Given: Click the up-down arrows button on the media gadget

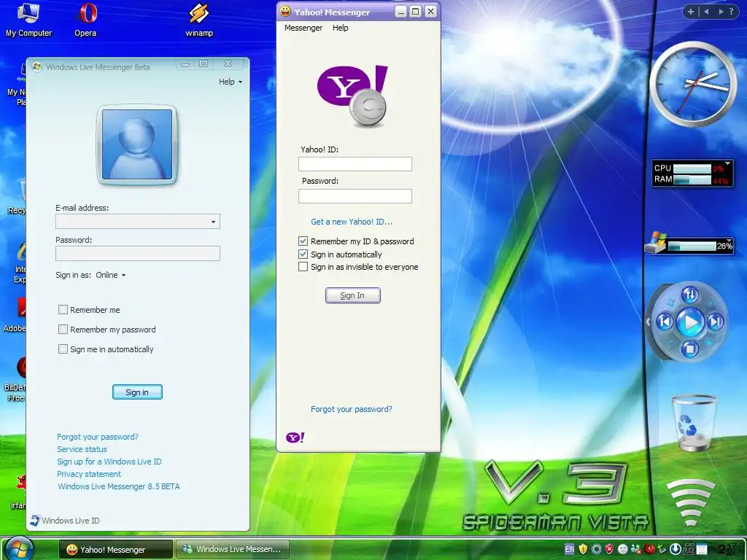Looking at the screenshot, I should [690, 295].
